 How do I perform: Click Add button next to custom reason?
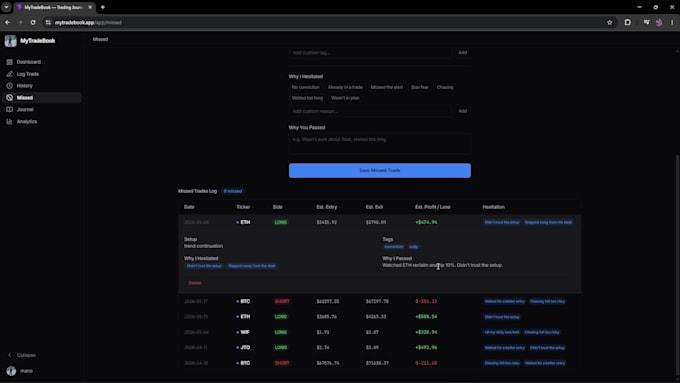tap(463, 111)
